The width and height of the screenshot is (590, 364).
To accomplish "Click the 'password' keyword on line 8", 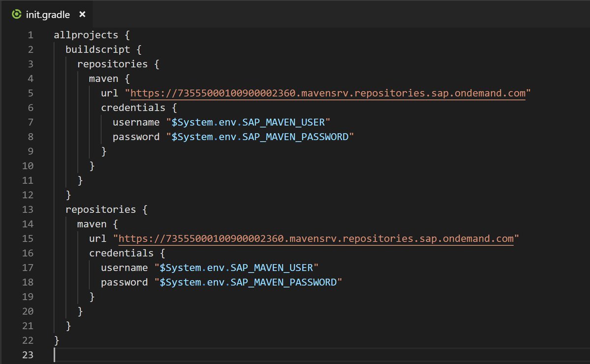I will pyautogui.click(x=136, y=137).
